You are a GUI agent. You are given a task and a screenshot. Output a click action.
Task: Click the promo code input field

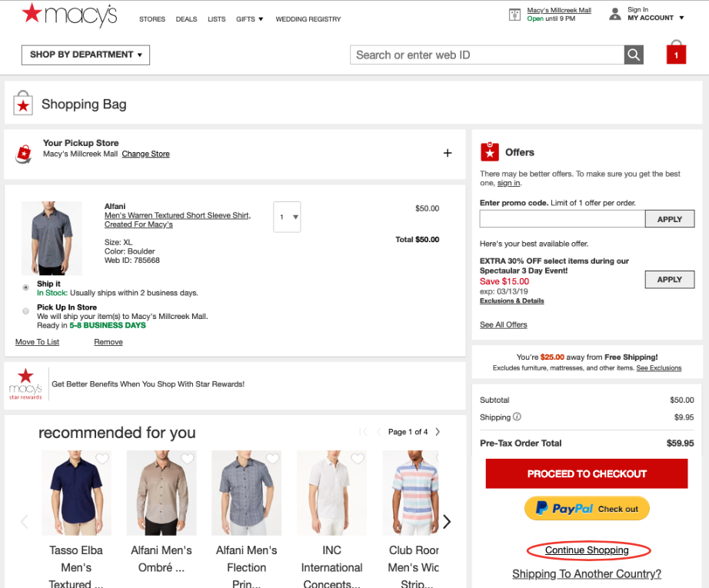(562, 219)
